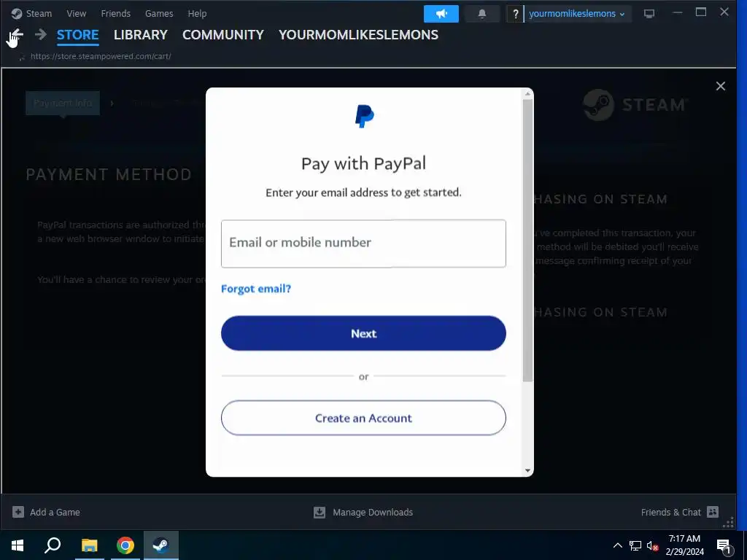747x560 pixels.
Task: Open the Help menu
Action: point(197,14)
